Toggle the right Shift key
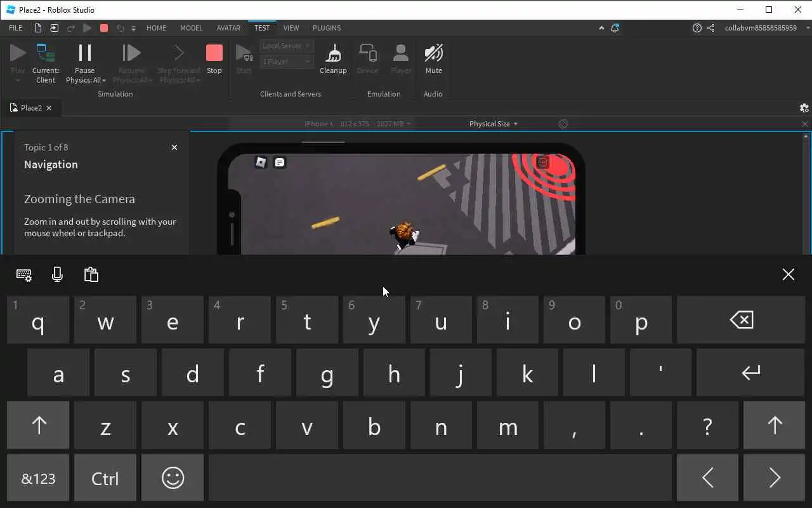 [x=774, y=425]
